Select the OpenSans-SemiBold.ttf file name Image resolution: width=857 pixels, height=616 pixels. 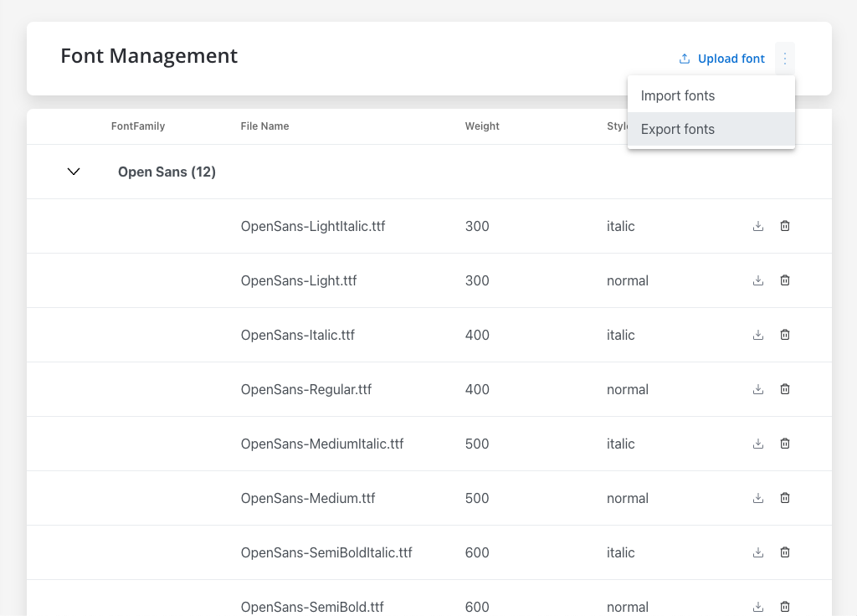tap(312, 607)
